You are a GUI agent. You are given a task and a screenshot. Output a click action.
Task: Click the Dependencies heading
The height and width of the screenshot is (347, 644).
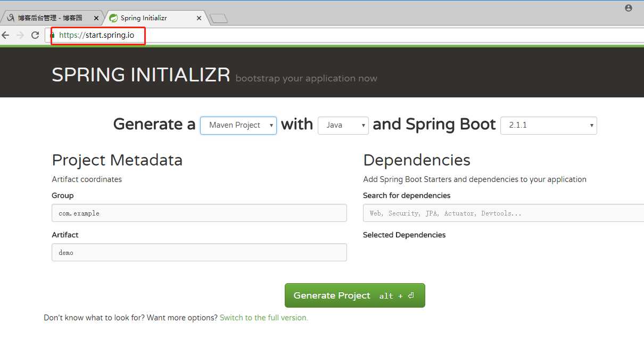pos(417,160)
